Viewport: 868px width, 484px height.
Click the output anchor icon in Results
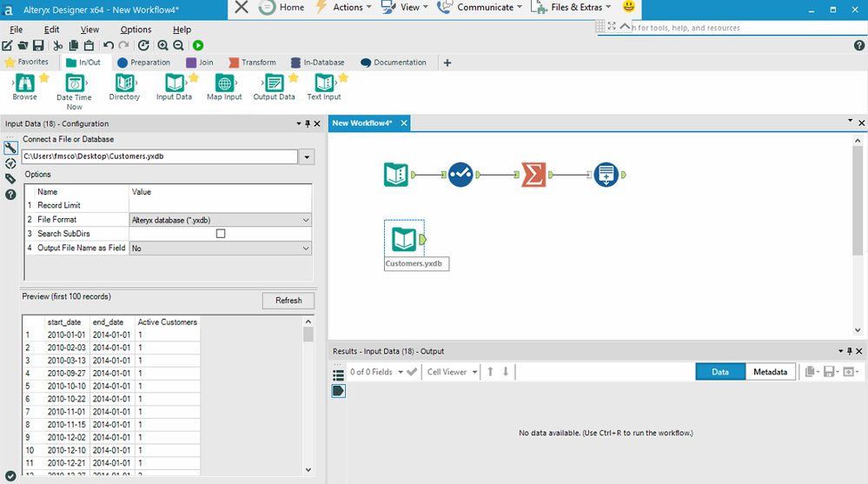[x=338, y=391]
